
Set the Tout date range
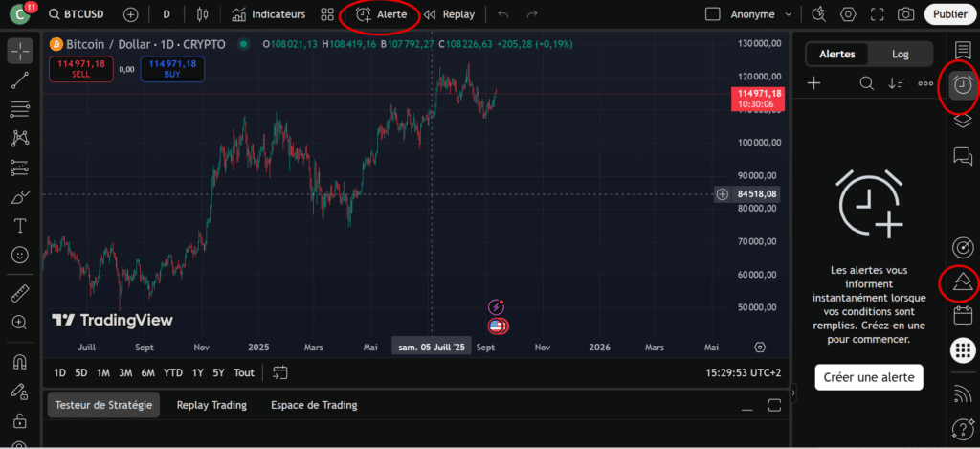(244, 372)
